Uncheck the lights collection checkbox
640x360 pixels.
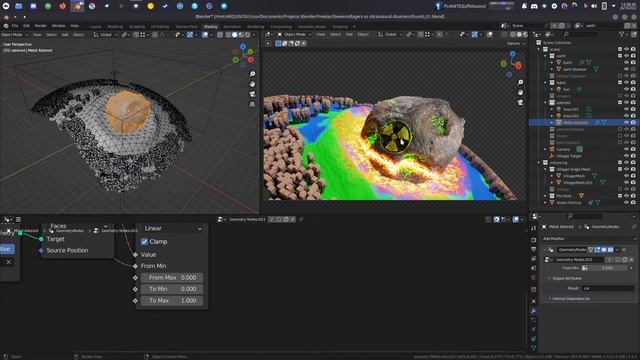point(620,82)
